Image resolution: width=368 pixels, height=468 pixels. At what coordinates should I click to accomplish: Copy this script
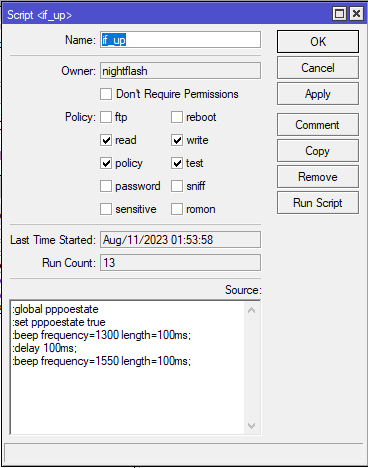click(x=318, y=151)
